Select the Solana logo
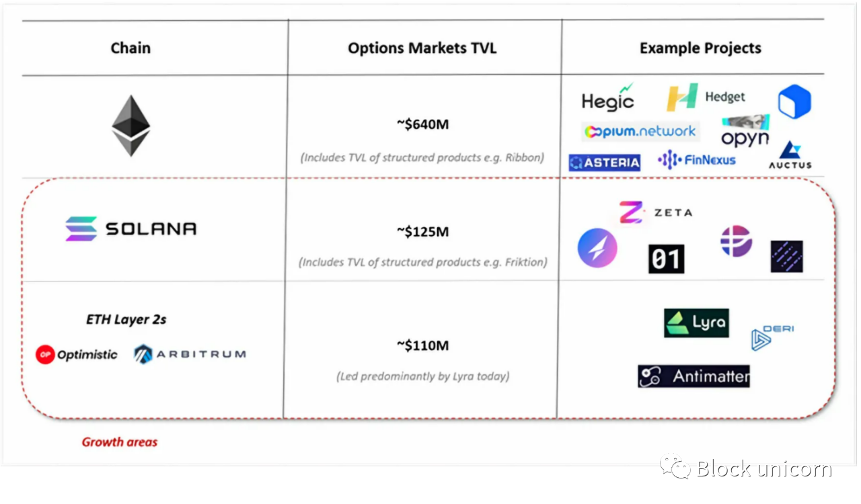Viewport: 861px width, 504px height. (131, 228)
